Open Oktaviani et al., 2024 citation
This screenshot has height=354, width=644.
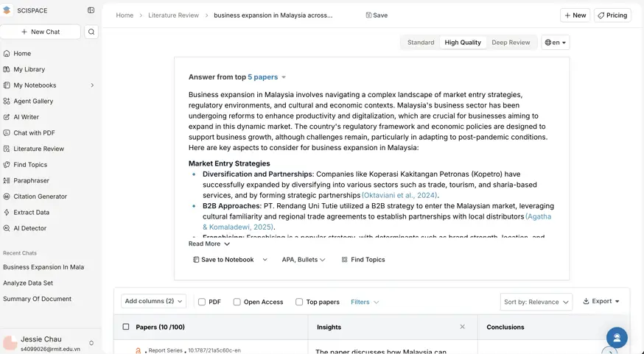(x=399, y=195)
